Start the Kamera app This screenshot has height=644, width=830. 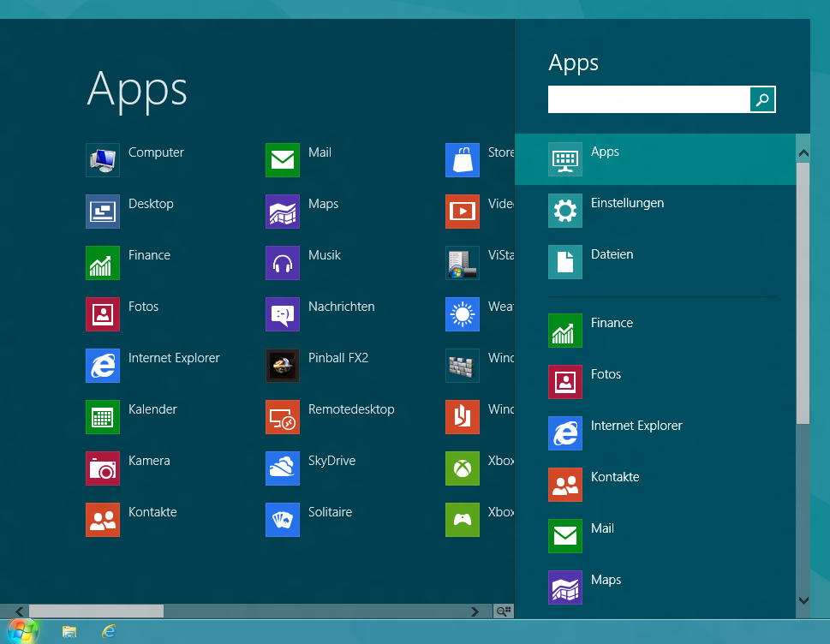click(x=128, y=468)
